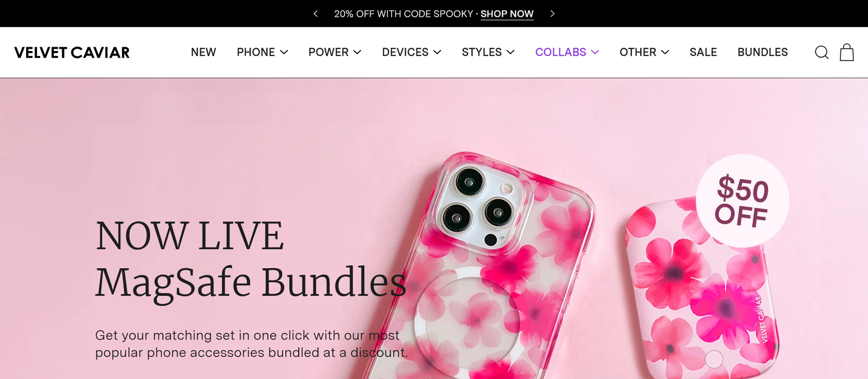Open the shopping bag cart icon
This screenshot has width=868, height=379.
847,52
